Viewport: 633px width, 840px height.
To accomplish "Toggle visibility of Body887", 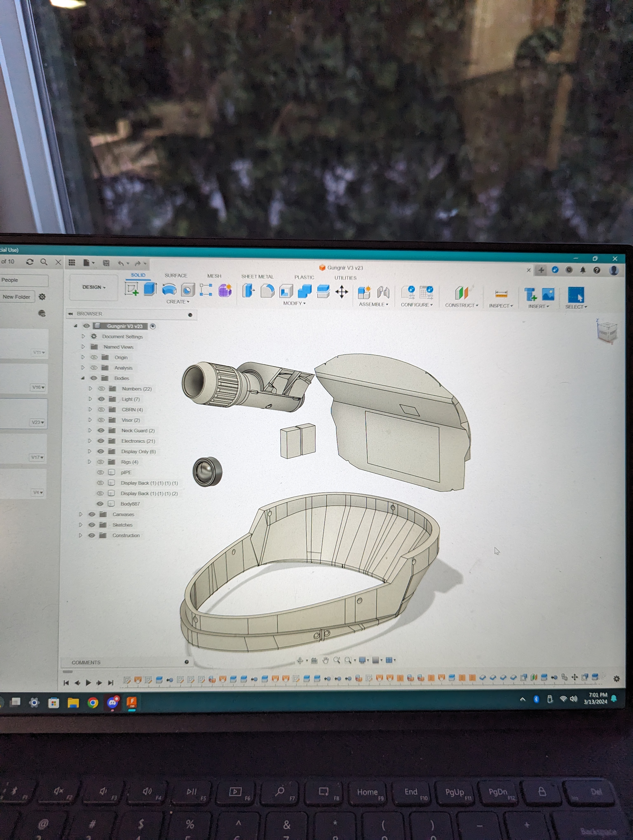I will tap(100, 504).
